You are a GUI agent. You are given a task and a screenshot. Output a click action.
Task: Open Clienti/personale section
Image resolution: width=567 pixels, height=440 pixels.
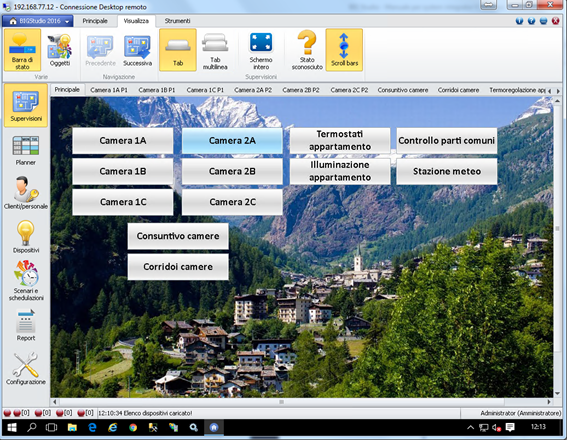point(26,193)
